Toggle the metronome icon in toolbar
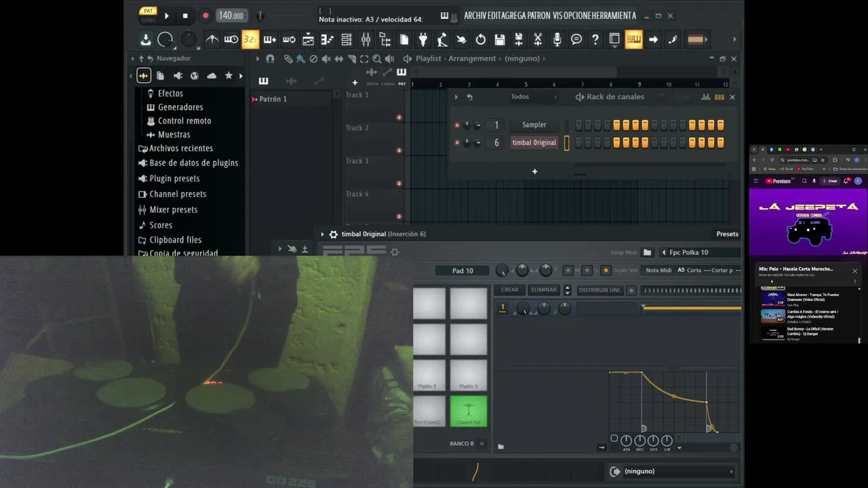The width and height of the screenshot is (868, 488). click(x=212, y=39)
